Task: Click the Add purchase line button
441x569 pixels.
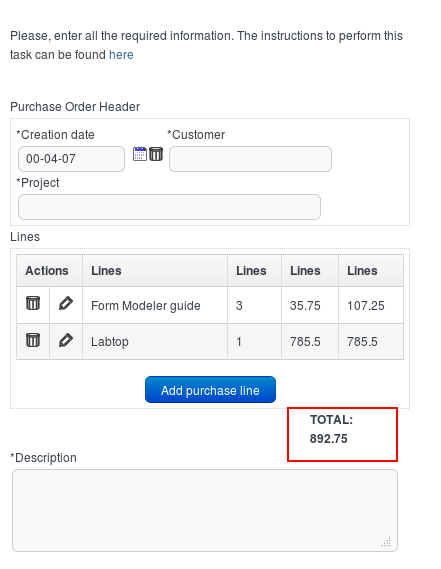Action: (210, 390)
